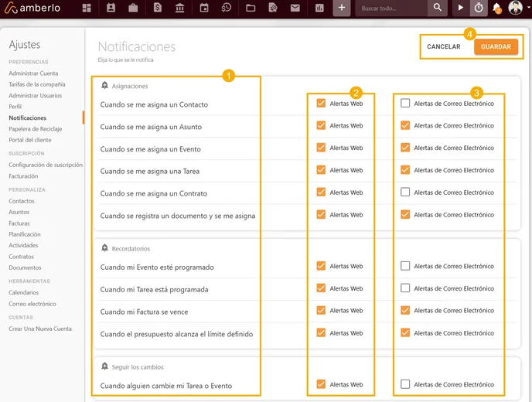This screenshot has width=532, height=402.
Task: Open Contratos settings
Action: coord(21,257)
